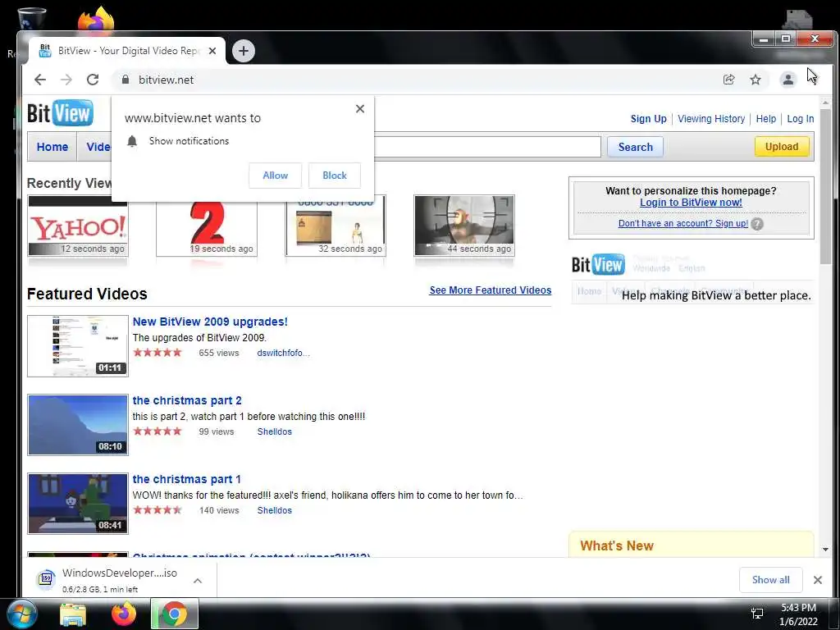The height and width of the screenshot is (630, 840).
Task: Close the downloads bar
Action: coord(818,580)
